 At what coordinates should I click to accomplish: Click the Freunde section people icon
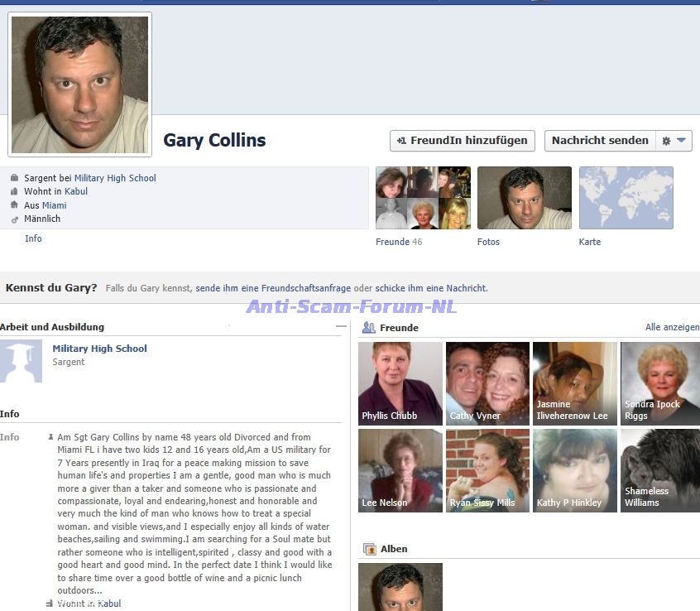coord(369,328)
